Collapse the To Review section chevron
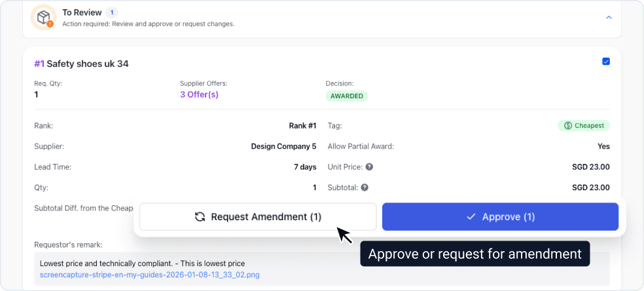The image size is (644, 291). coord(609,17)
